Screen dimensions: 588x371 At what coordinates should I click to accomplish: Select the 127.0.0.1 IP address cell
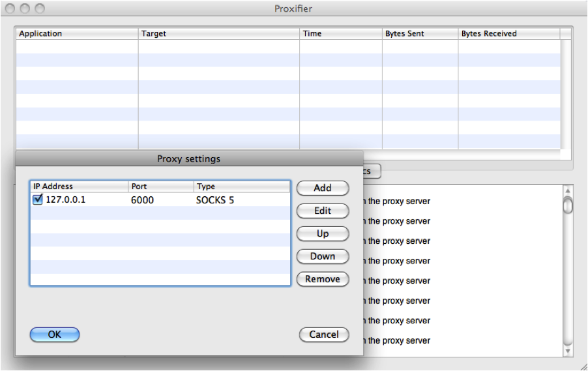(66, 200)
